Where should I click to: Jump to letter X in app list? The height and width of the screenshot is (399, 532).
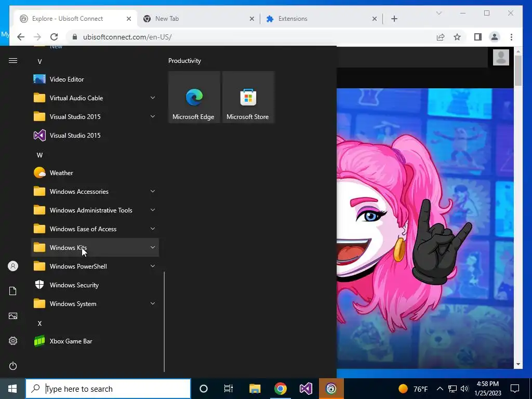point(39,323)
